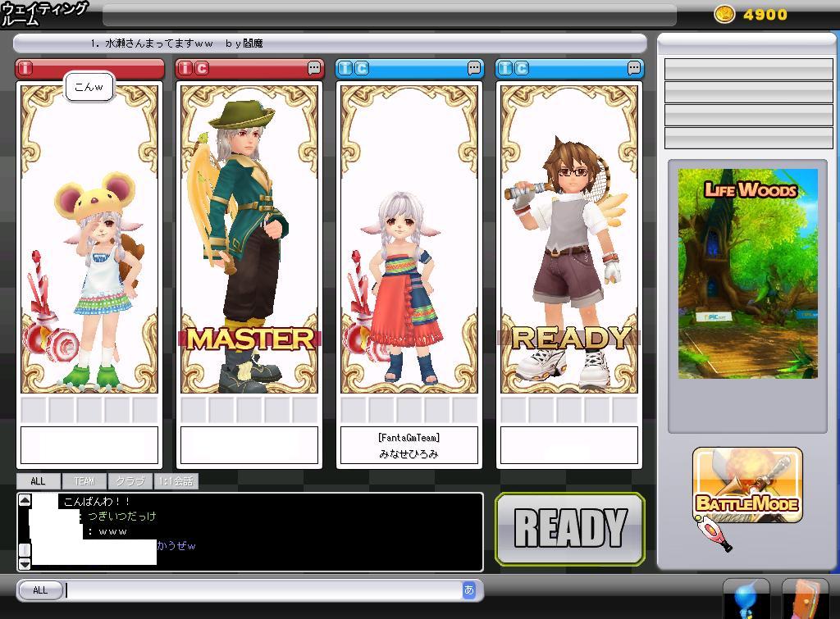
Task: Open the 1:1会話 private chat tab
Action: tap(176, 481)
